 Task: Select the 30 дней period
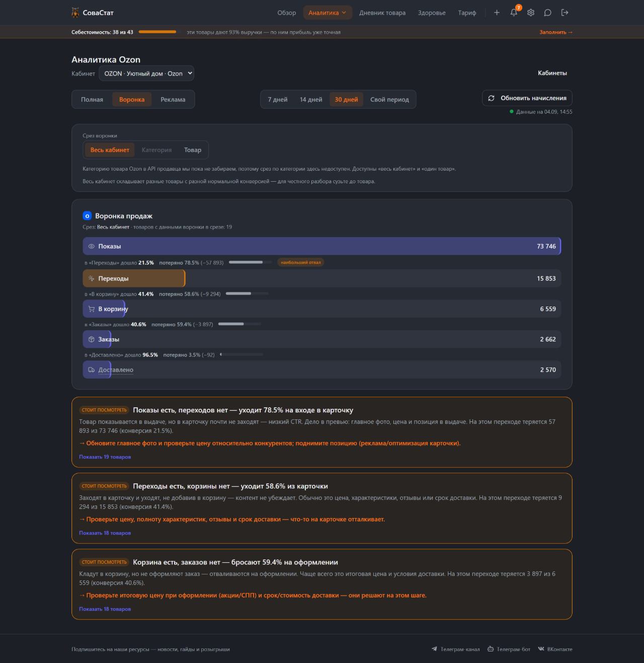point(346,100)
